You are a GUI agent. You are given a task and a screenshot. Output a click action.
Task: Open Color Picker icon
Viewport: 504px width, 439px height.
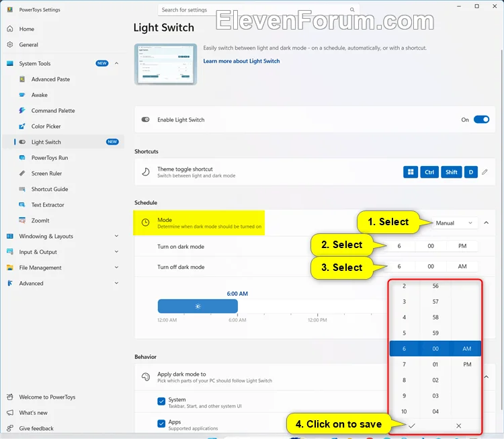tap(22, 126)
